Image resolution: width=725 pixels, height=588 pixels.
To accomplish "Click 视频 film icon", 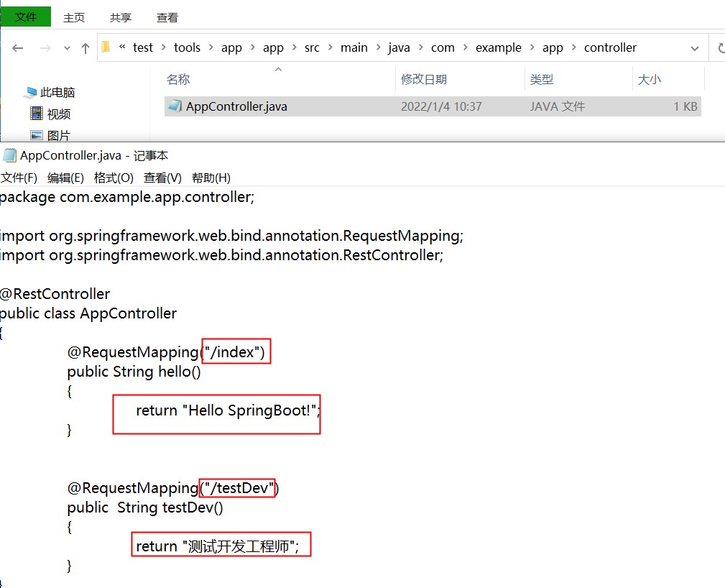I will 37,114.
